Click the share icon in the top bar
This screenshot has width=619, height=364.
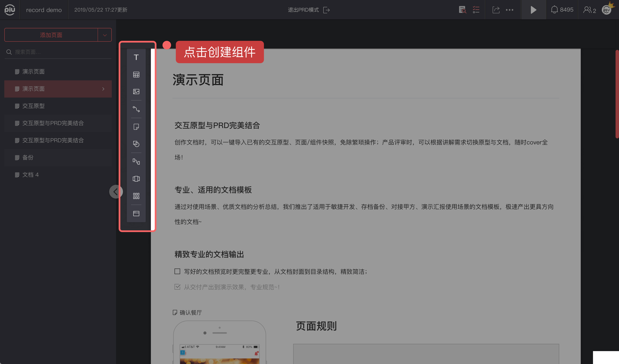(x=496, y=10)
